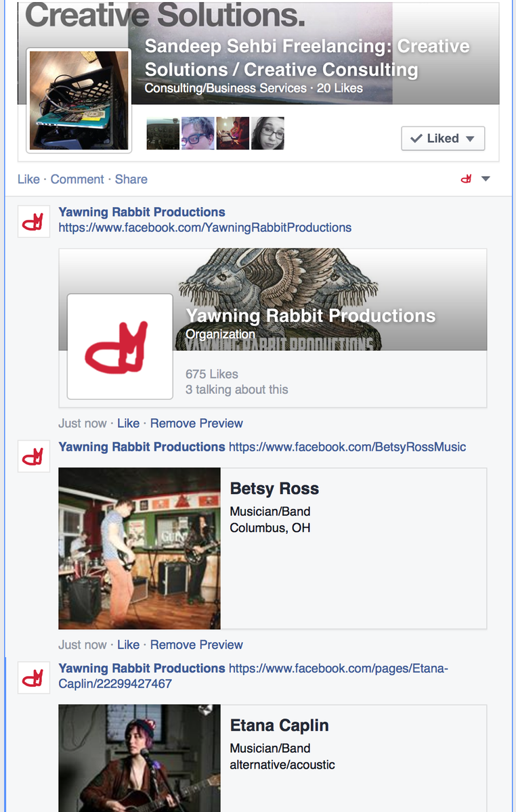Click the 3 talking about this text
The image size is (516, 812).
coord(237,390)
